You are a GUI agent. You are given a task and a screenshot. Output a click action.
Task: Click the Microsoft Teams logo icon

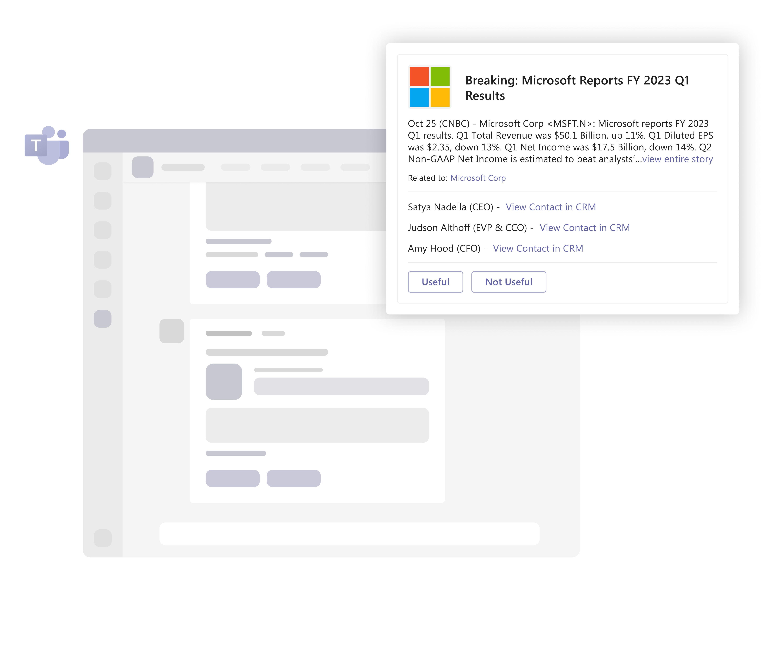click(47, 145)
